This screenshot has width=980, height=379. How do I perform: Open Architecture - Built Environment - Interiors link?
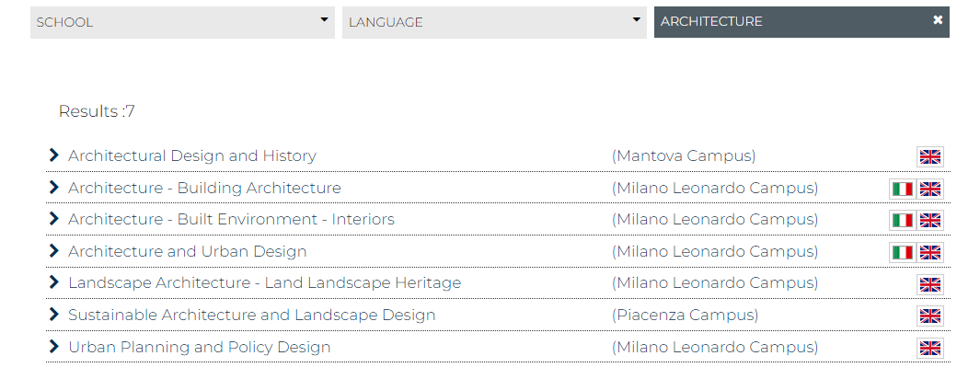(x=231, y=219)
